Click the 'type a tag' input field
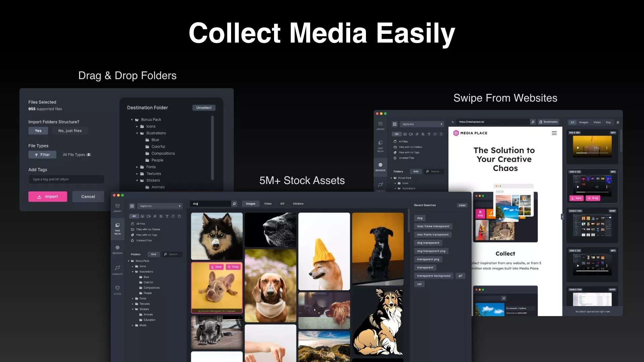Image resolution: width=644 pixels, height=362 pixels. click(66, 179)
